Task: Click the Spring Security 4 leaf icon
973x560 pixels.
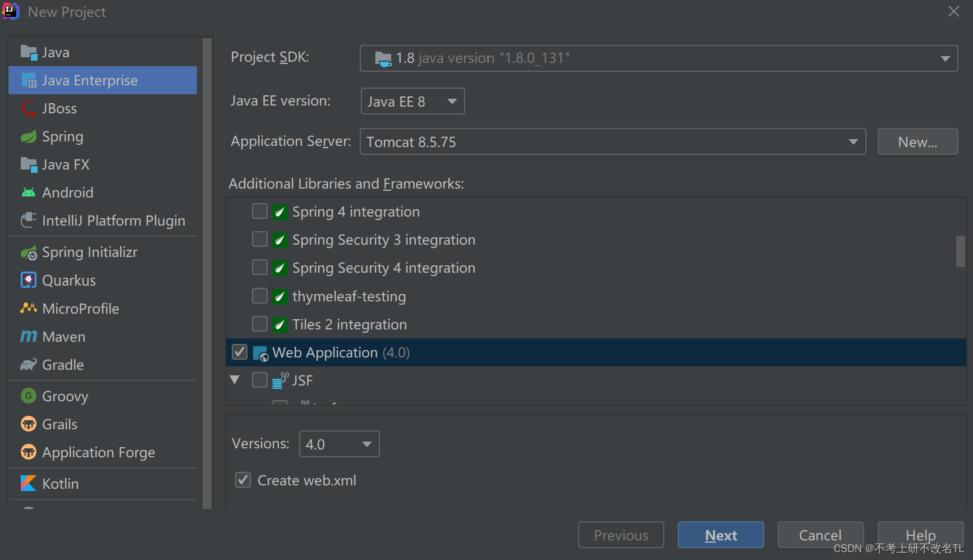Action: point(280,268)
